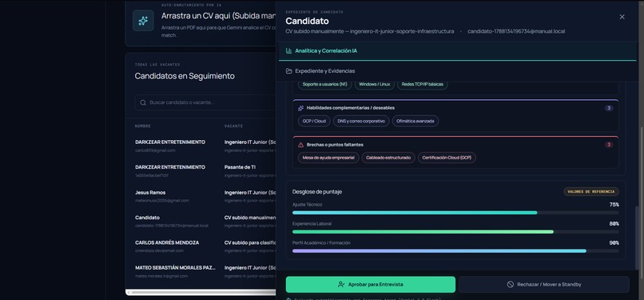Click the Arrastra un CV aquí drop zone title
Screen dimensions: 644x300
point(218,16)
